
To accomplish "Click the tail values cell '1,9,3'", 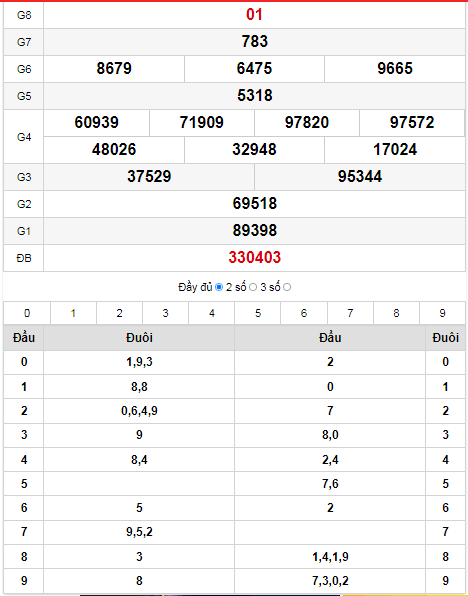I will tap(139, 362).
